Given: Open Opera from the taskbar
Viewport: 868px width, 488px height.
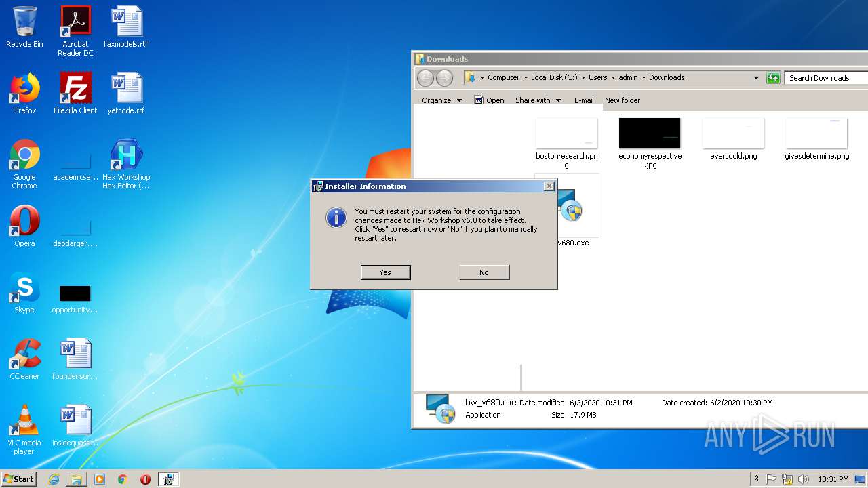Looking at the screenshot, I should (145, 479).
